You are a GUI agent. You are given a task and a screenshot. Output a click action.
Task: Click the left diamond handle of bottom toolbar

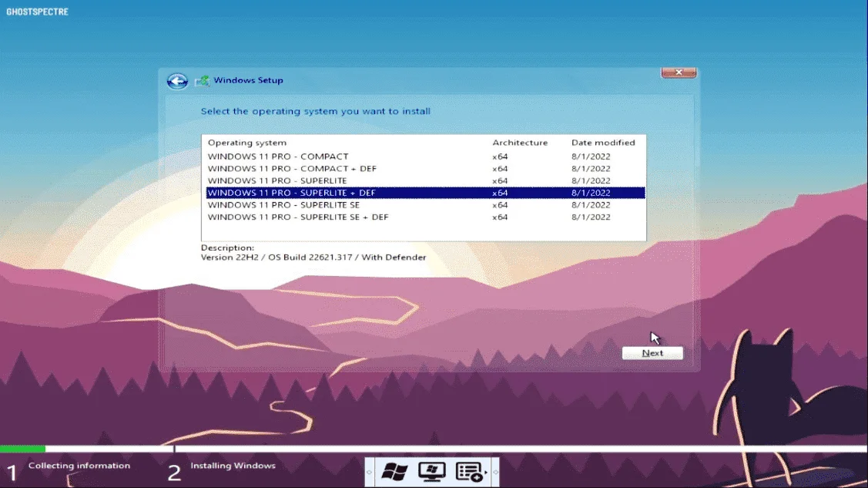tap(369, 473)
